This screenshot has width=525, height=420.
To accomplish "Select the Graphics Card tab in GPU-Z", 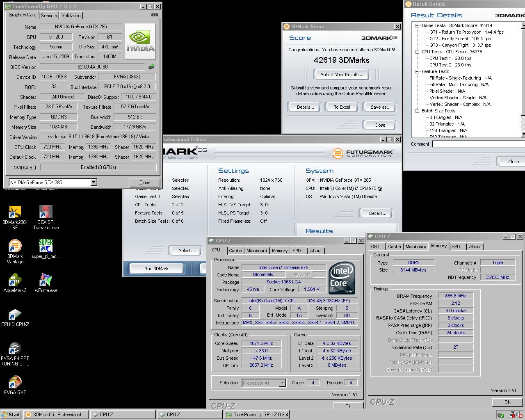I will coord(23,15).
